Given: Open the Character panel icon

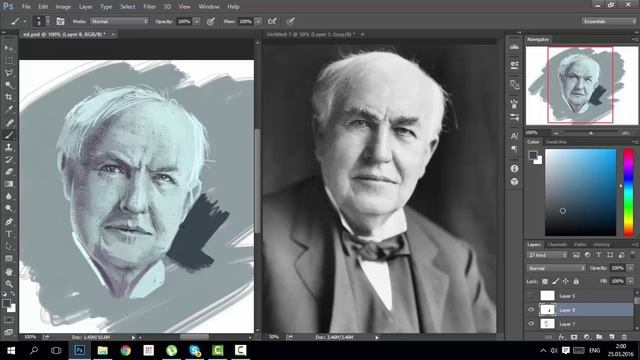Looking at the screenshot, I should pos(514,136).
